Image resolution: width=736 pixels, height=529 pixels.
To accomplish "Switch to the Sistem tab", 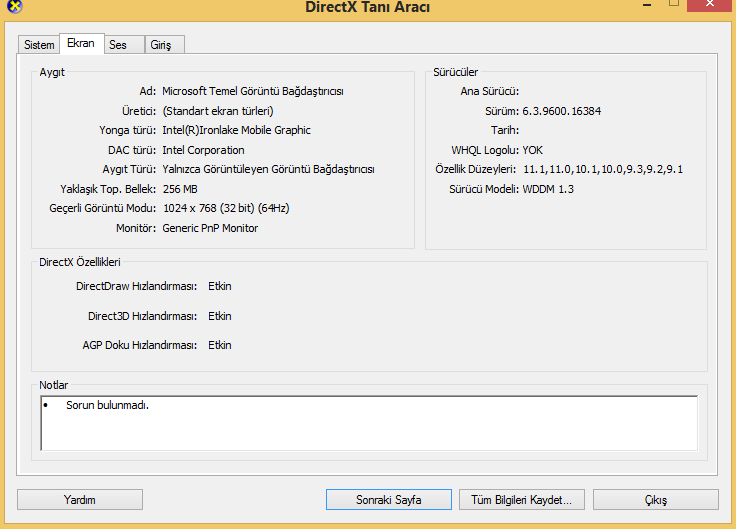I will click(39, 45).
